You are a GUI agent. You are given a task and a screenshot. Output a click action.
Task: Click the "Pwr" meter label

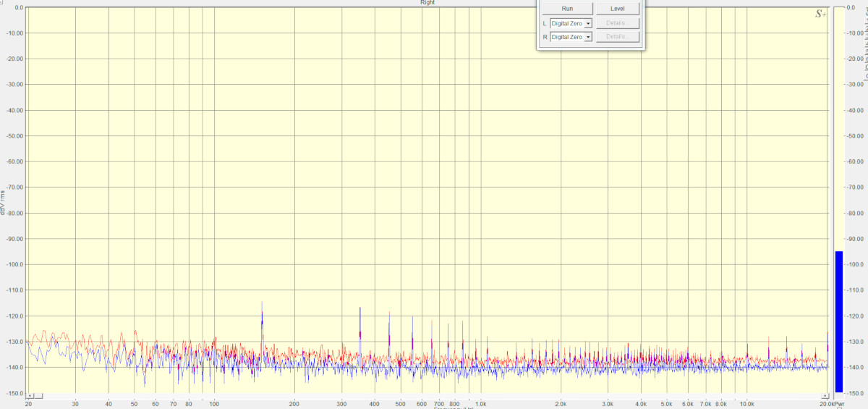(x=839, y=404)
